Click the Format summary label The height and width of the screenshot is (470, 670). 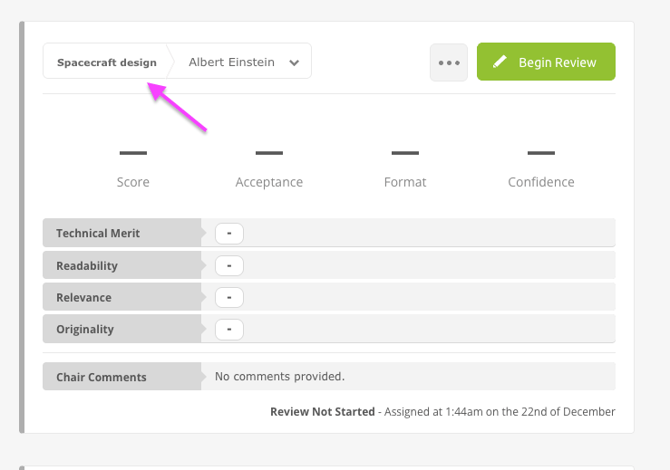[405, 182]
